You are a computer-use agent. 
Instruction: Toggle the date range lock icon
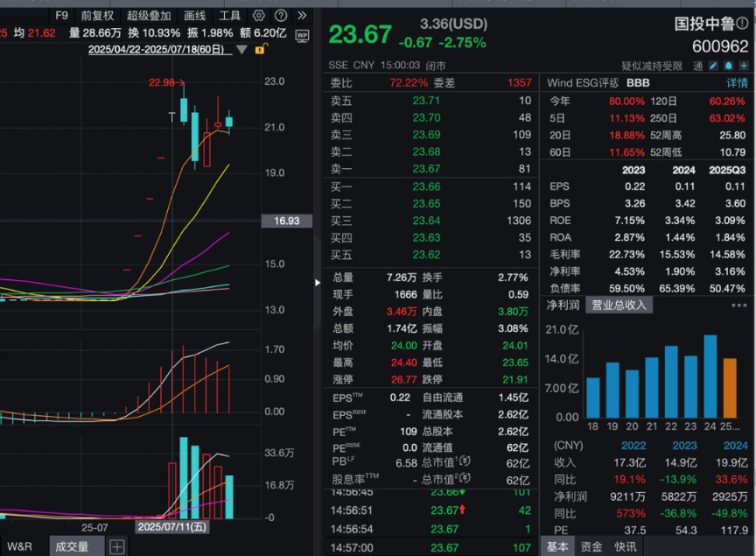pyautogui.click(x=259, y=50)
